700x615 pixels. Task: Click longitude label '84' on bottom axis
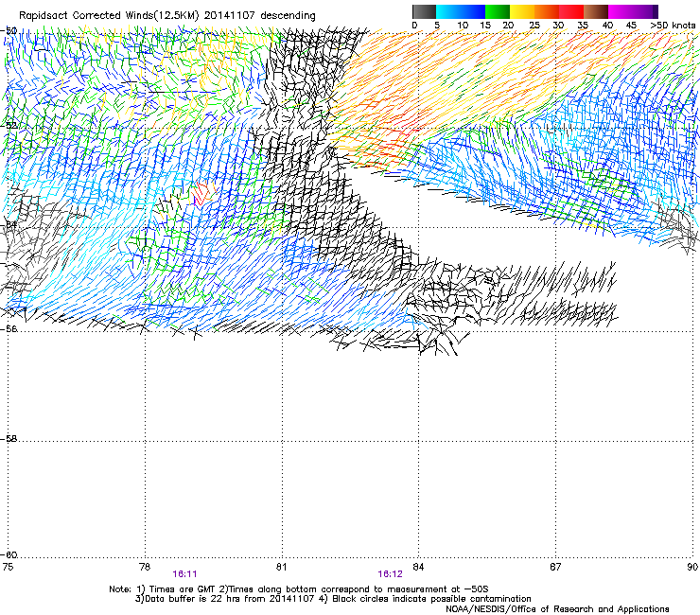tap(418, 567)
